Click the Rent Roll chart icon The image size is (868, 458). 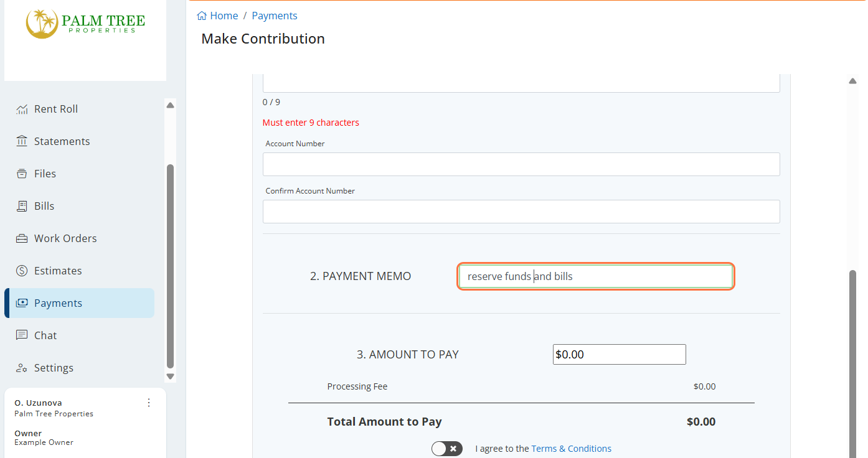coord(22,110)
